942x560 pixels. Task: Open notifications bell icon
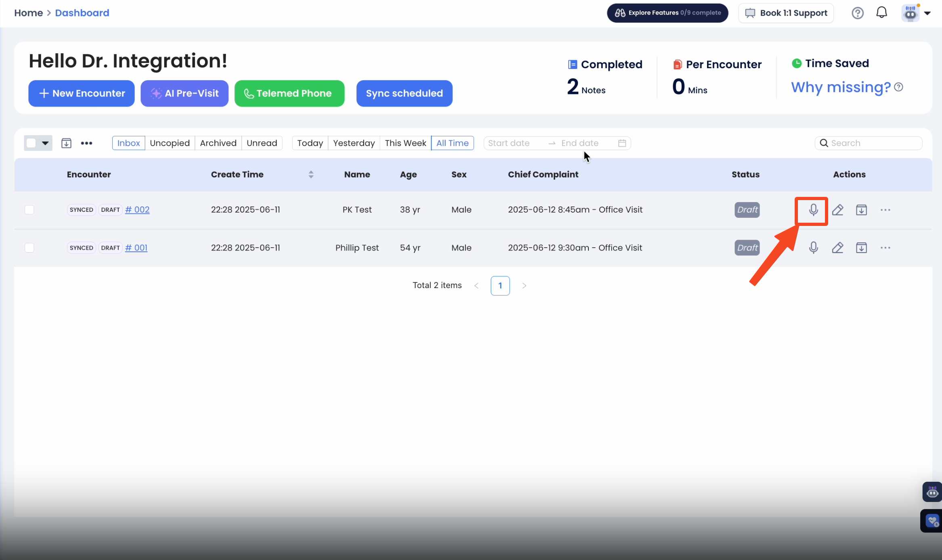(881, 13)
